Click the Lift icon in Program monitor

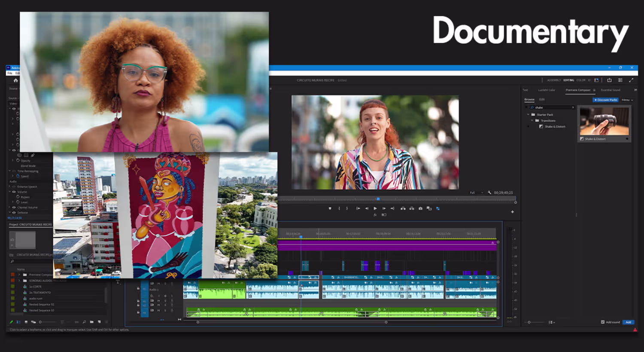(403, 208)
